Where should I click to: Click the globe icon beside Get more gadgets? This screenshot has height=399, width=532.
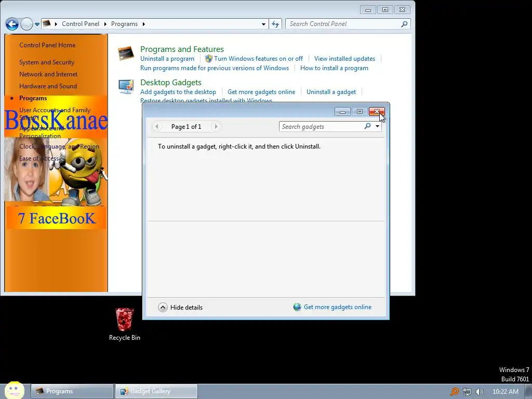pyautogui.click(x=297, y=307)
